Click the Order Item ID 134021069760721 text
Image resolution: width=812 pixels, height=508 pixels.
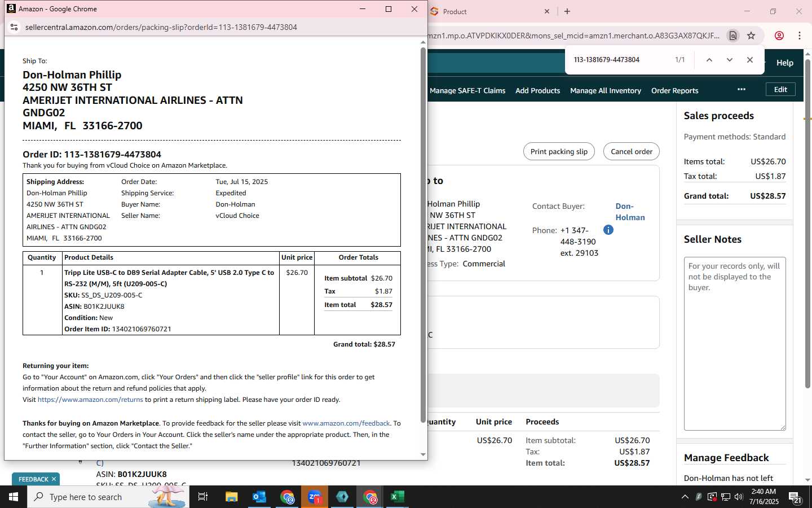point(118,329)
